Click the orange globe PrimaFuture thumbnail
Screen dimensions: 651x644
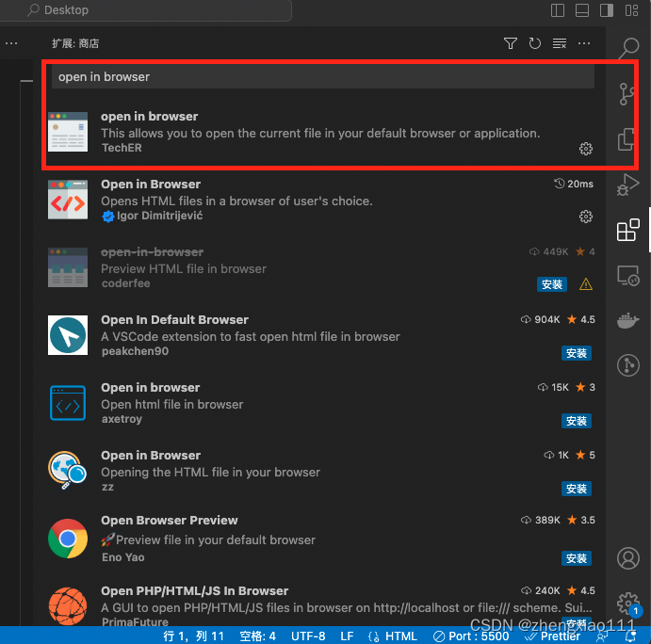68,606
